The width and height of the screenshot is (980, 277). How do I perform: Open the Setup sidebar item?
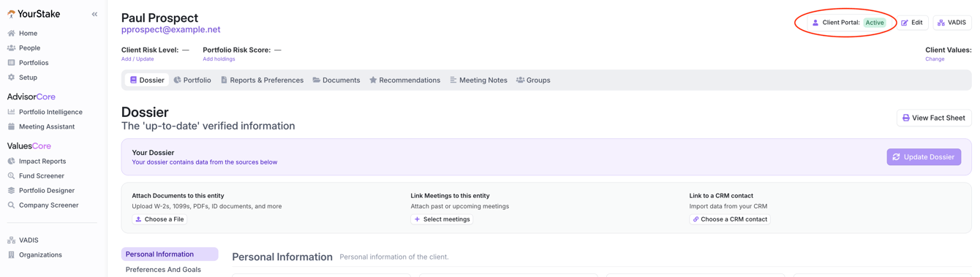(28, 77)
